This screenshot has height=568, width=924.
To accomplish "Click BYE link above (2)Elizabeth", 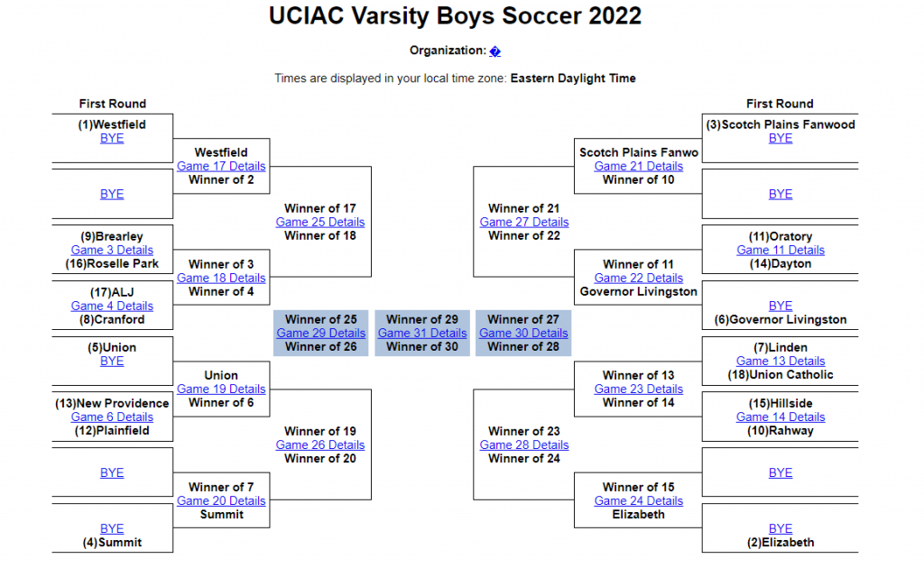I will click(x=781, y=528).
